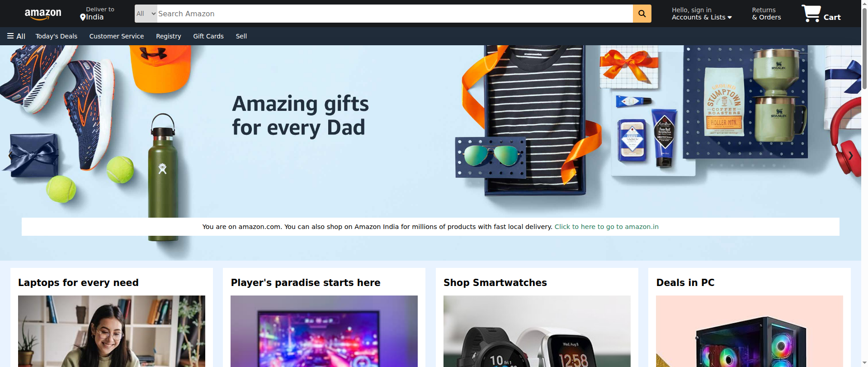Viewport: 868px width, 367px height.
Task: Click the link to go to amazon.in
Action: 606,227
